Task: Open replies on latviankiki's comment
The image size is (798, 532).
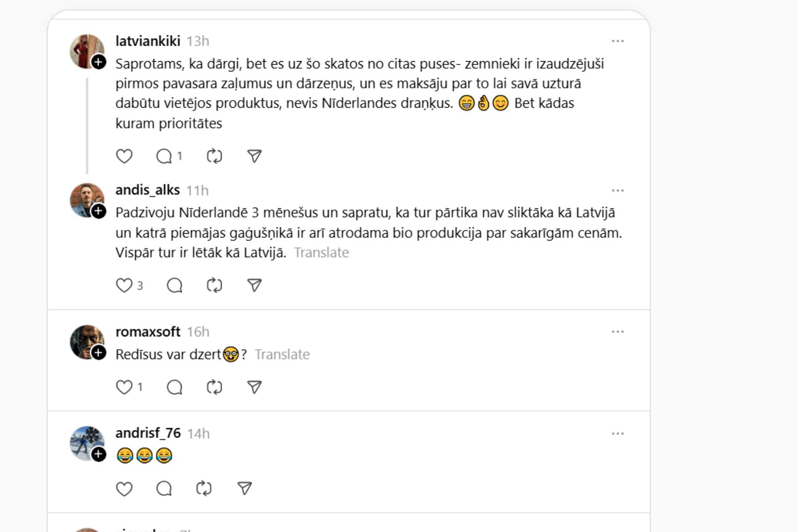Action: tap(164, 156)
